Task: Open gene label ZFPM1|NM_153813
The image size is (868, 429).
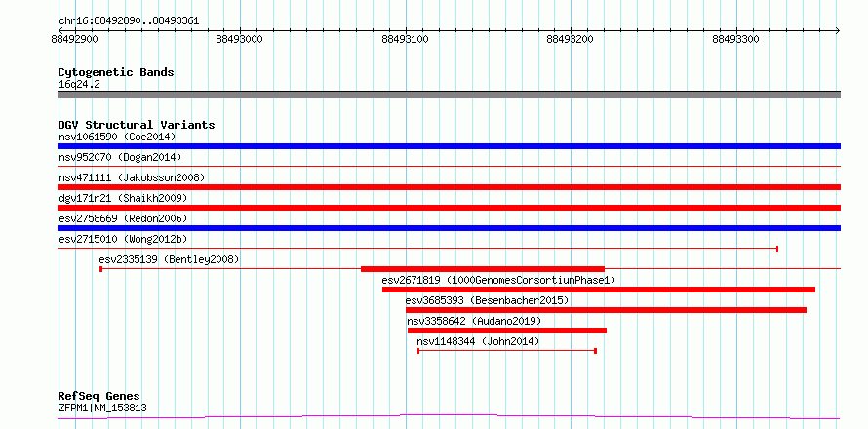Action: (x=102, y=409)
